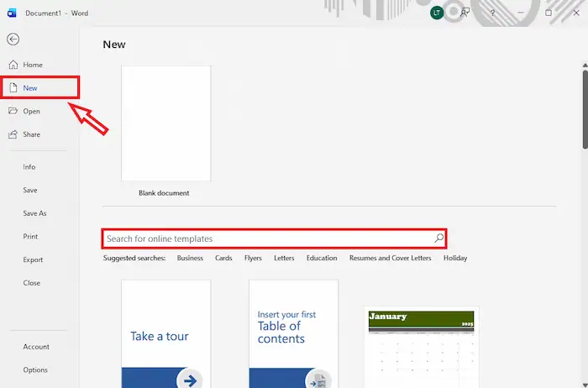Image resolution: width=588 pixels, height=388 pixels.
Task: Open Account settings
Action: (x=36, y=347)
